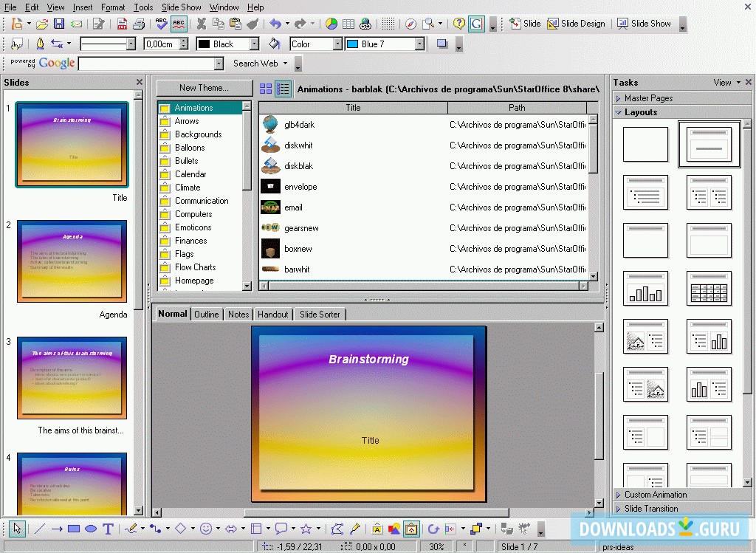This screenshot has width=756, height=553.
Task: Select the Ellipse drawing tool
Action: (91, 529)
